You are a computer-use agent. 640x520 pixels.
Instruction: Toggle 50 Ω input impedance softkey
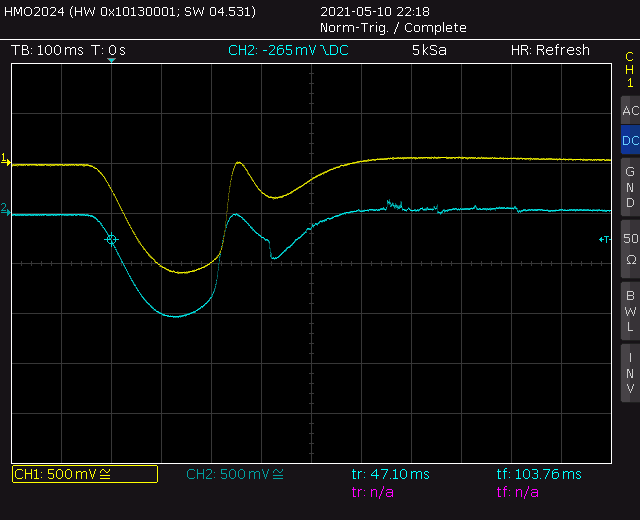630,249
